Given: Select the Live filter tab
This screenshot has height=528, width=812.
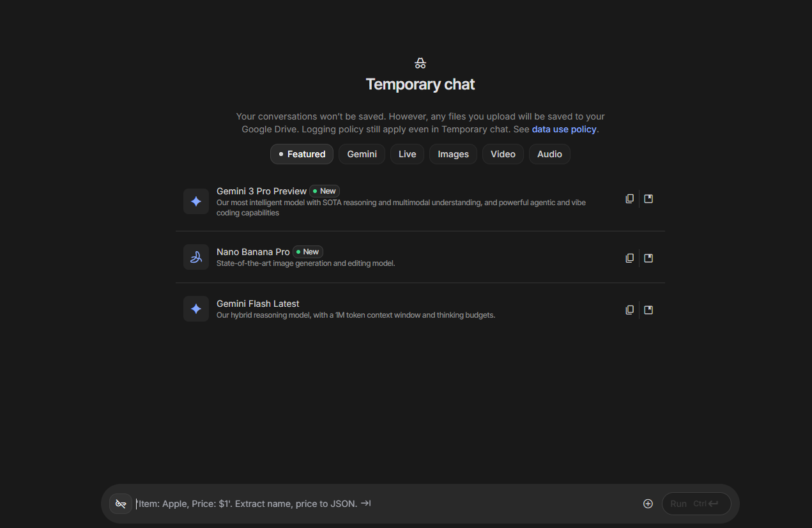Looking at the screenshot, I should point(407,154).
